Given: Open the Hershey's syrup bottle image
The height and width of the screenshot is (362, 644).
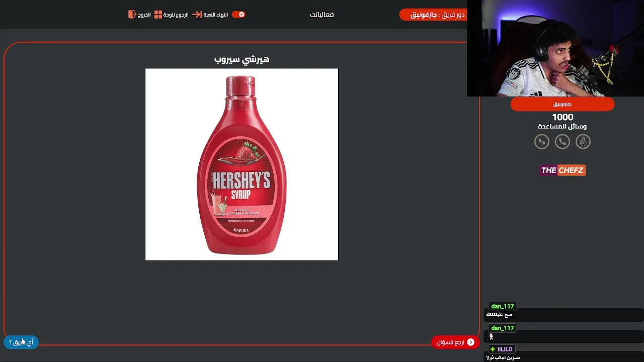Looking at the screenshot, I should pos(242,164).
